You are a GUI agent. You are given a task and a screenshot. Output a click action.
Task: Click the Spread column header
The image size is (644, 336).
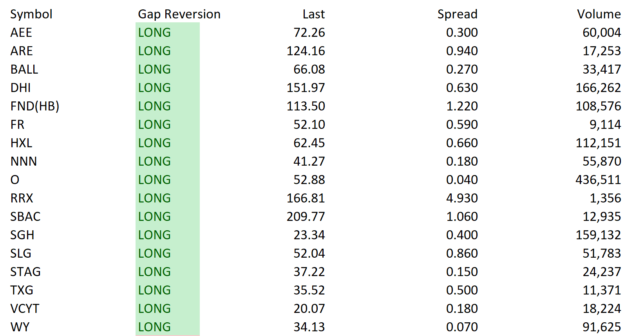coord(457,14)
